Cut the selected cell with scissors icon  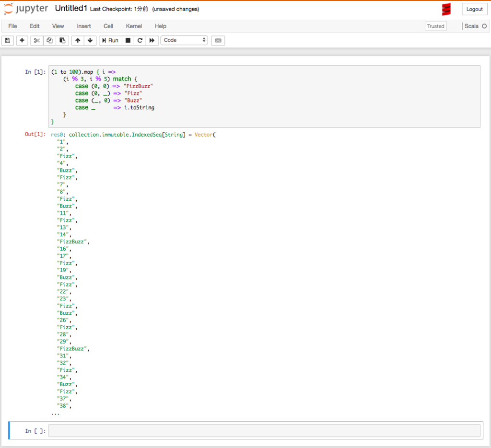[36, 40]
